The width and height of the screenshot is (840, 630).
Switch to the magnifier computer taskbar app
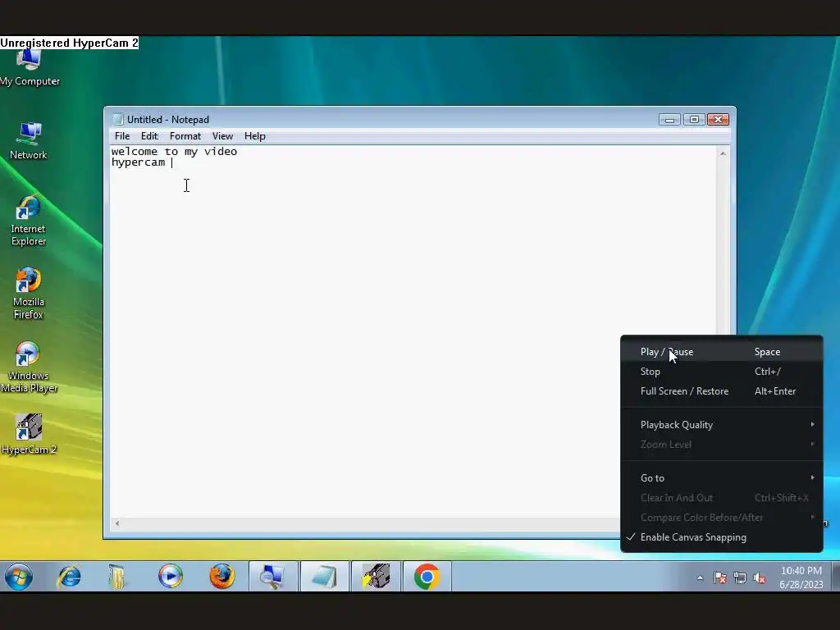[x=273, y=577]
